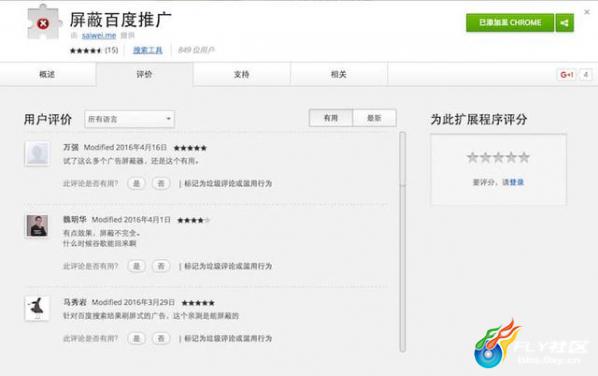
Task: Switch to the 相关 tab
Action: (339, 74)
